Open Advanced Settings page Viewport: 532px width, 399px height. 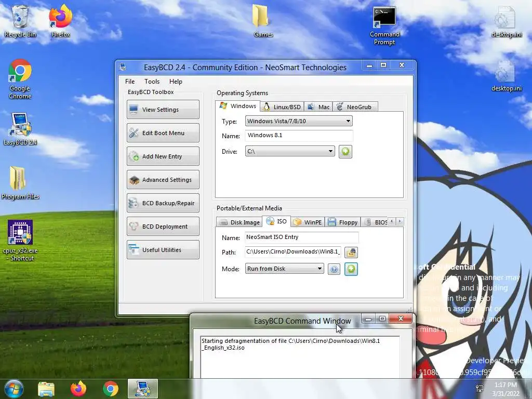pyautogui.click(x=163, y=180)
